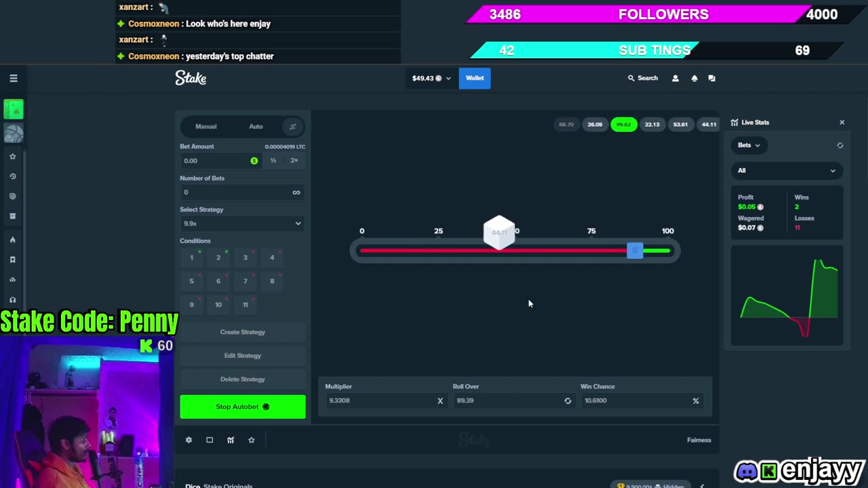
Task: Click the blue dice slider handle
Action: tap(635, 251)
